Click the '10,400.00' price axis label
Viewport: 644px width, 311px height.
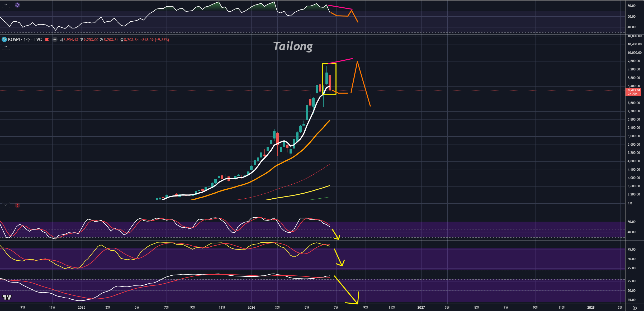click(x=634, y=44)
